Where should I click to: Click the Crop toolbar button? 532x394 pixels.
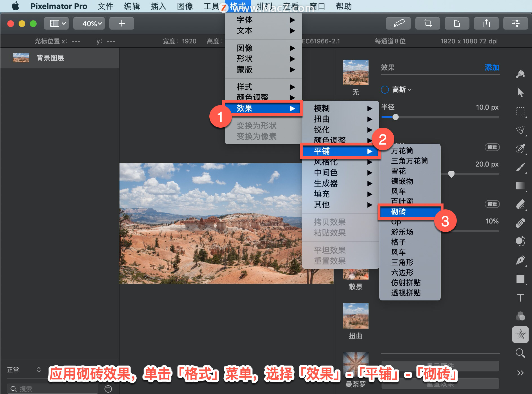point(427,23)
